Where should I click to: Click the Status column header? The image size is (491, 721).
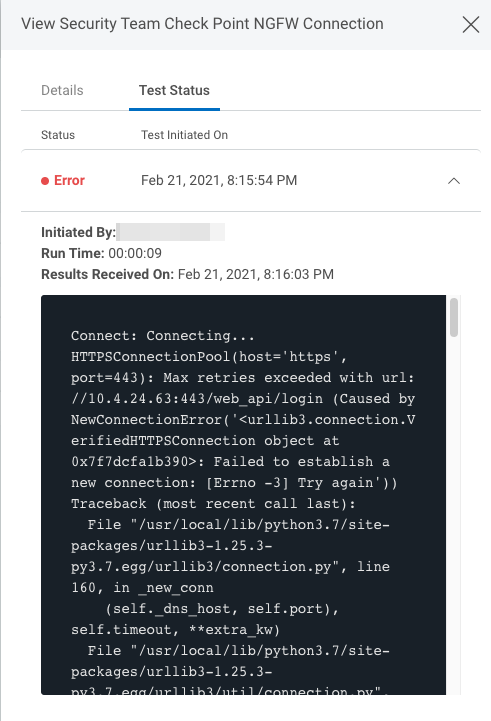point(58,135)
